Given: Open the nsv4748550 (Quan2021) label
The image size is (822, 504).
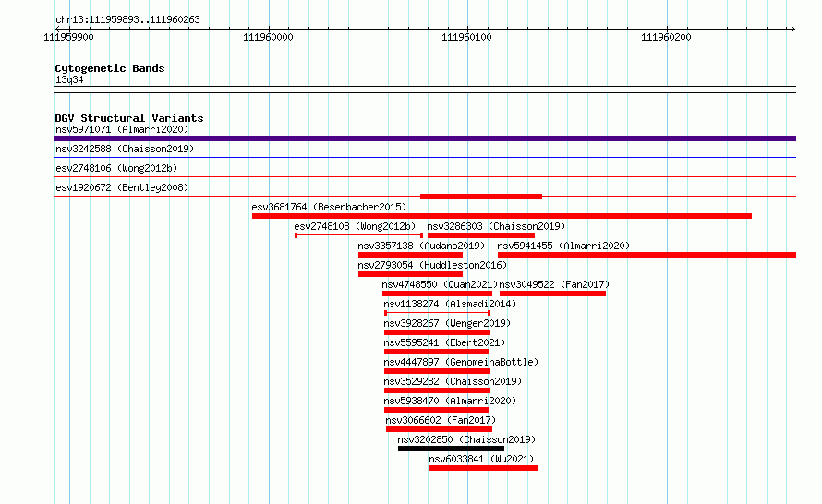Looking at the screenshot, I should [x=440, y=284].
